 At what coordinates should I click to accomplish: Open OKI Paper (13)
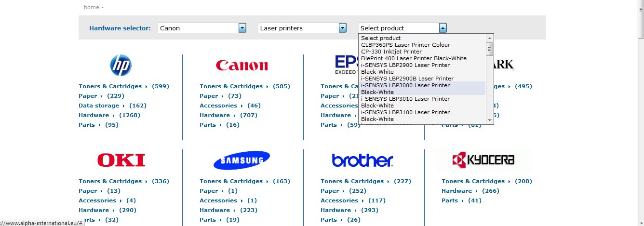pyautogui.click(x=100, y=191)
